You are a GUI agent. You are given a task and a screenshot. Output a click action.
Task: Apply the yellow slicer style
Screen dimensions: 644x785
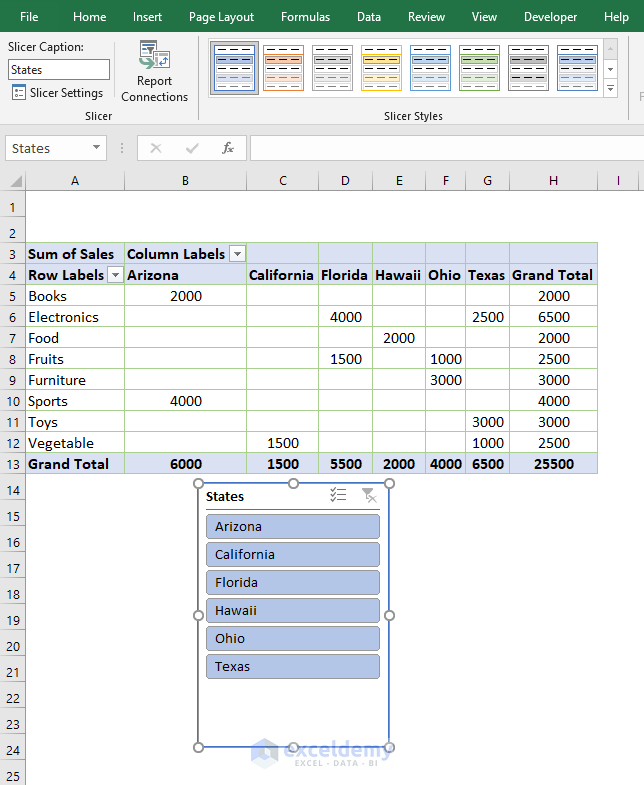coord(382,68)
